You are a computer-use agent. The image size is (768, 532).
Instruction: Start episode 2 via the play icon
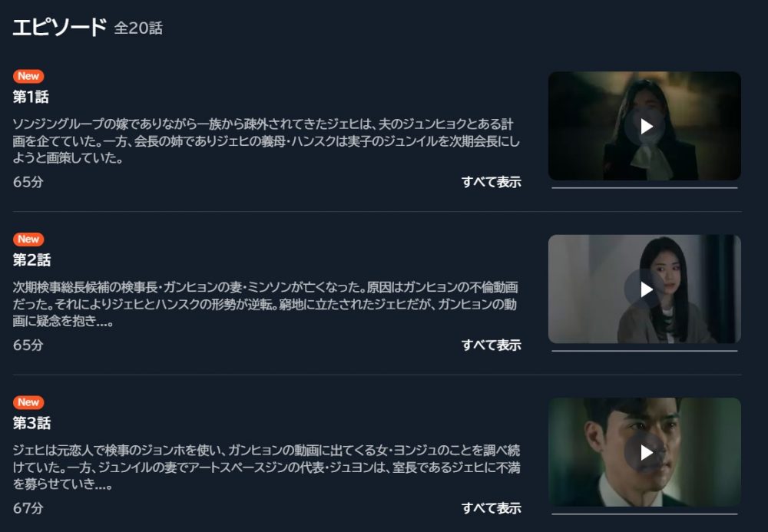click(x=644, y=289)
